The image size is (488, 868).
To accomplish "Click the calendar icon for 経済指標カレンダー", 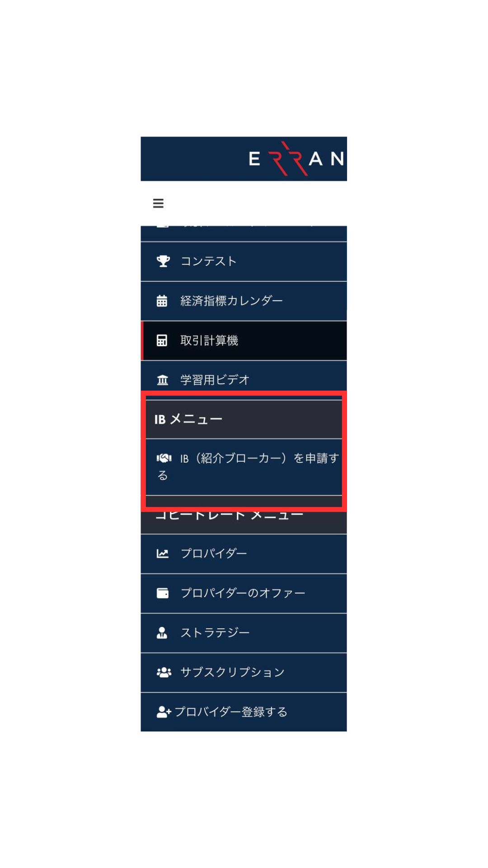I will point(162,301).
